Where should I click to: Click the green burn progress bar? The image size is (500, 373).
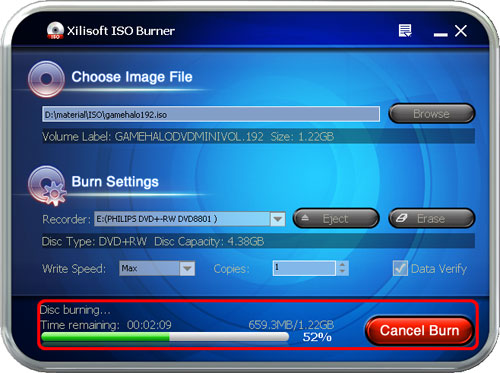[x=165, y=337]
